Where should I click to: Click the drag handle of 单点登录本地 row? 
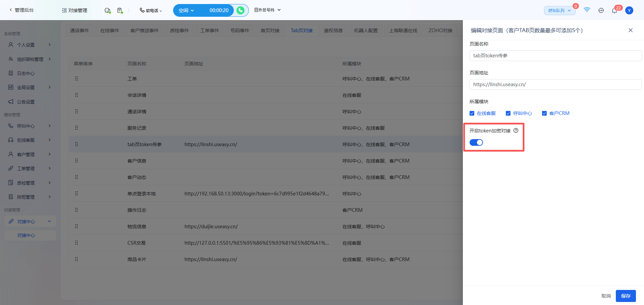click(x=76, y=193)
